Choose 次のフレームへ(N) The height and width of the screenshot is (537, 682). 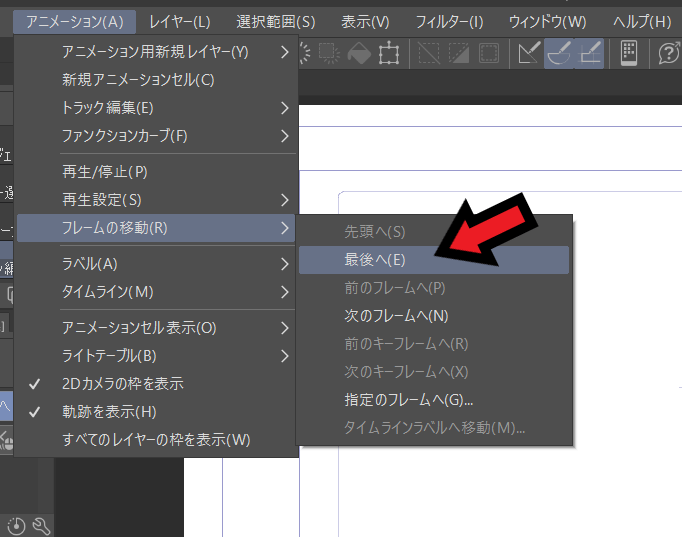pos(434,316)
